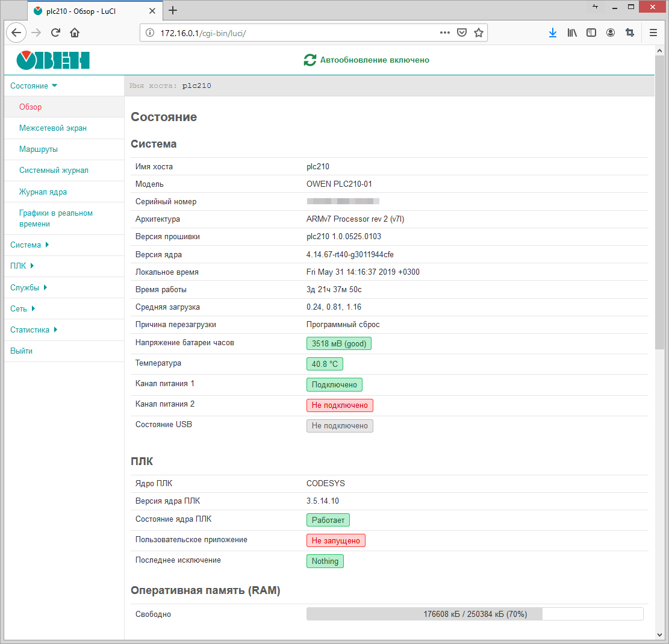Open the page actions three-dots menu

pyautogui.click(x=445, y=33)
